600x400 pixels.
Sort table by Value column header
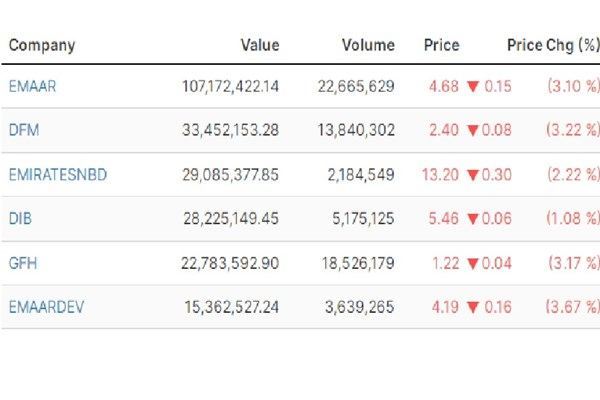pyautogui.click(x=260, y=45)
